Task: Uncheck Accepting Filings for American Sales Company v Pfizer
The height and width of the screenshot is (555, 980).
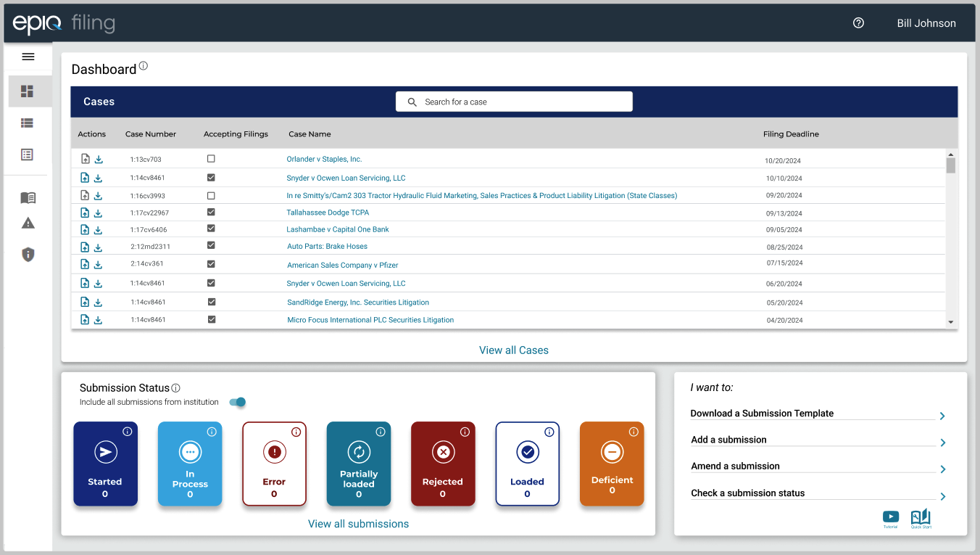Action: tap(211, 264)
